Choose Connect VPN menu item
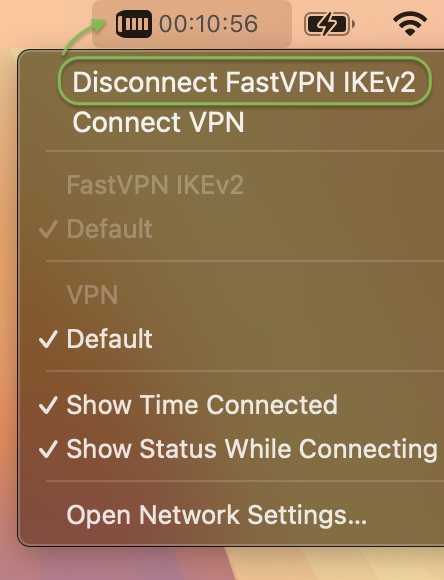Screen dimensions: 444x580 coord(158,122)
